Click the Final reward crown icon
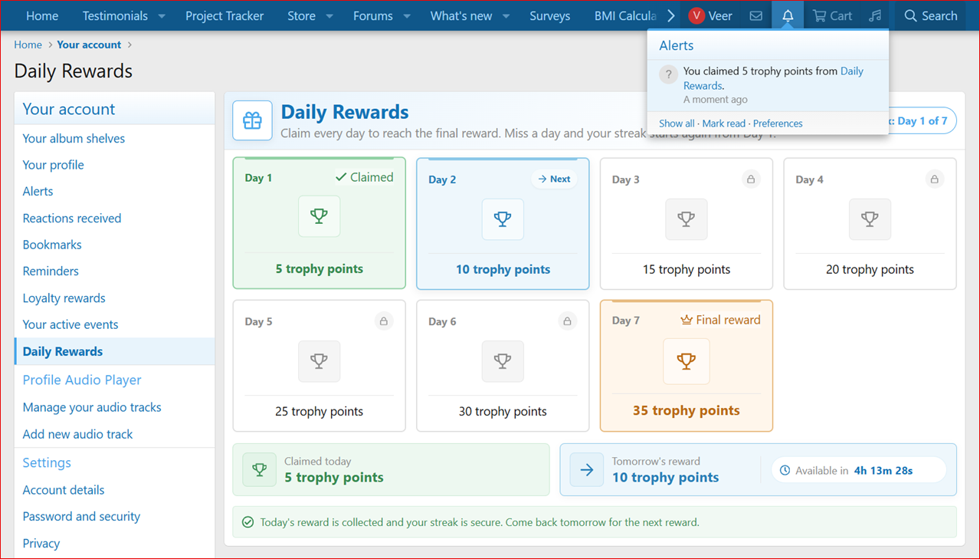Image resolution: width=980 pixels, height=559 pixels. point(687,320)
